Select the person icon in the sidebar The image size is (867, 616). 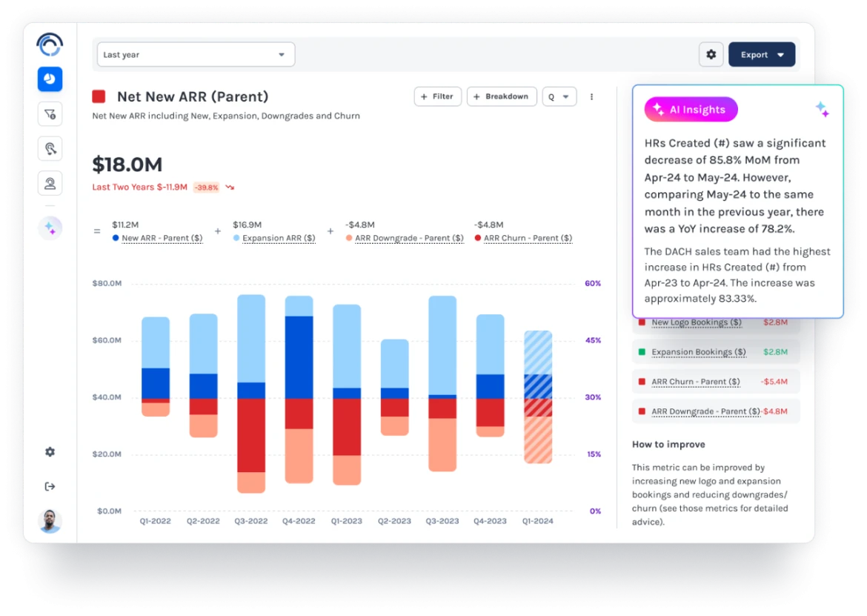point(50,183)
